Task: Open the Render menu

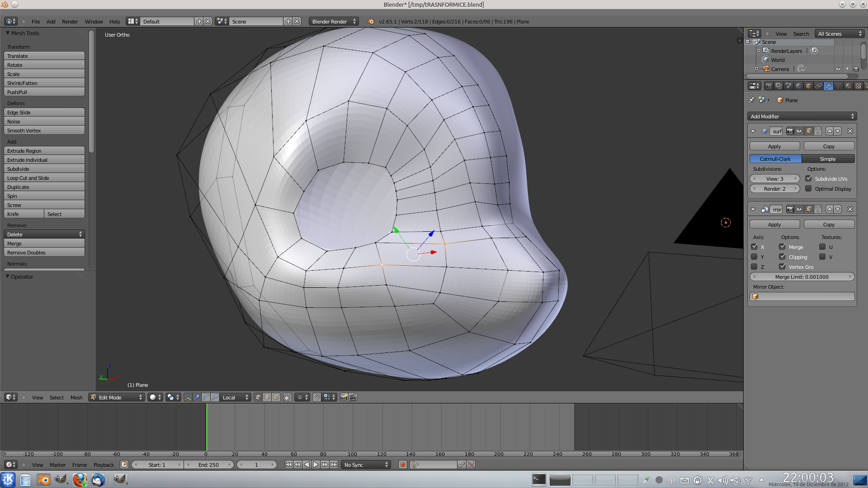Action: [x=70, y=22]
